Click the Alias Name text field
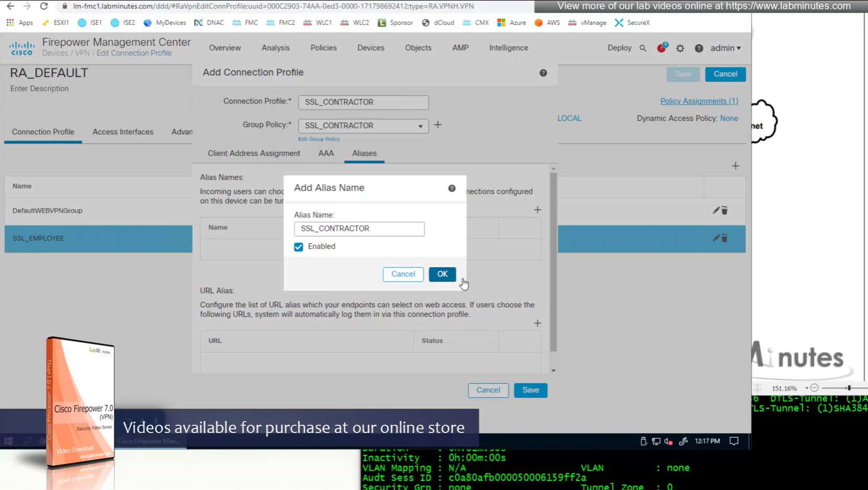This screenshot has height=490, width=868. coord(359,229)
